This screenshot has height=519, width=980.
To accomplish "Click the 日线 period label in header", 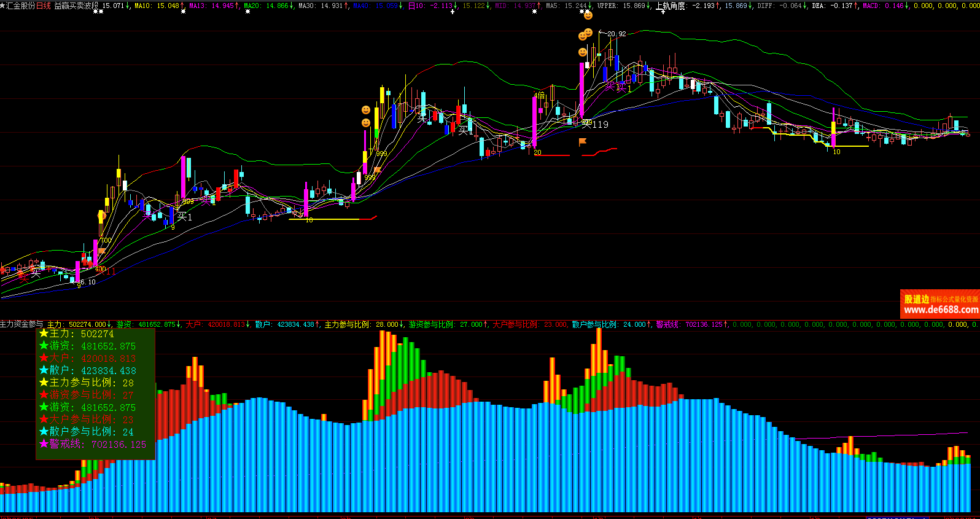I will (44, 6).
